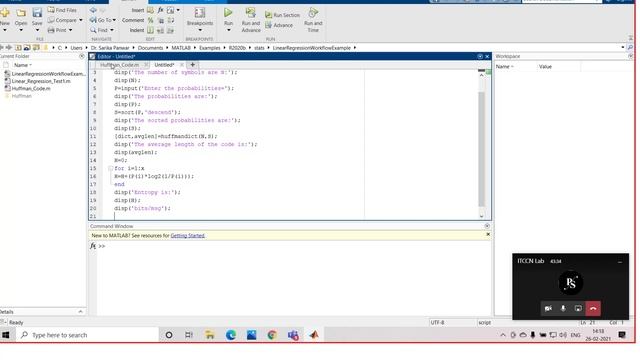Expand the Print dropdown arrow
Screen dimensions: 640x360
coord(71,30)
